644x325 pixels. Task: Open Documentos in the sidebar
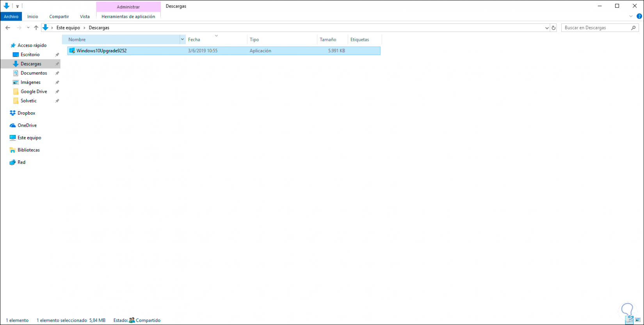tap(34, 73)
